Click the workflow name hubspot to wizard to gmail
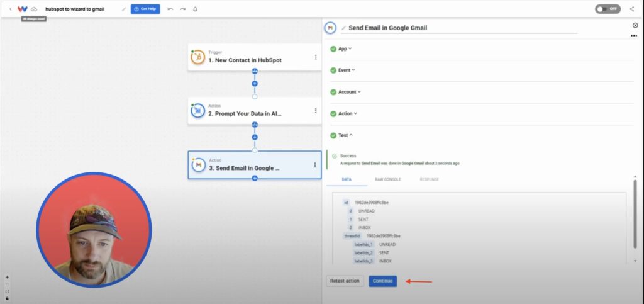 [75, 9]
